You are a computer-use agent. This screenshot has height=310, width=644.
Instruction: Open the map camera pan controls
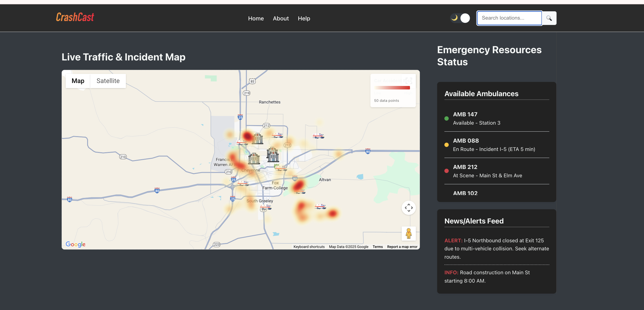[409, 208]
